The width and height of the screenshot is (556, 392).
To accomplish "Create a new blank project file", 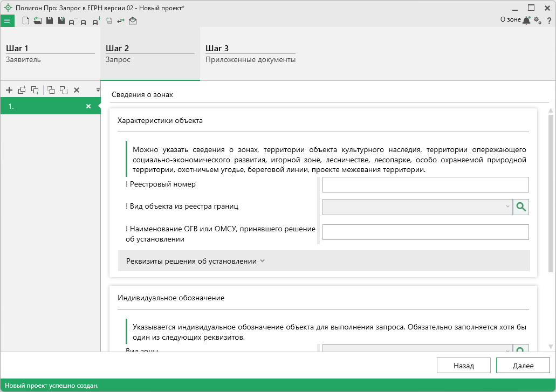I will tap(25, 21).
